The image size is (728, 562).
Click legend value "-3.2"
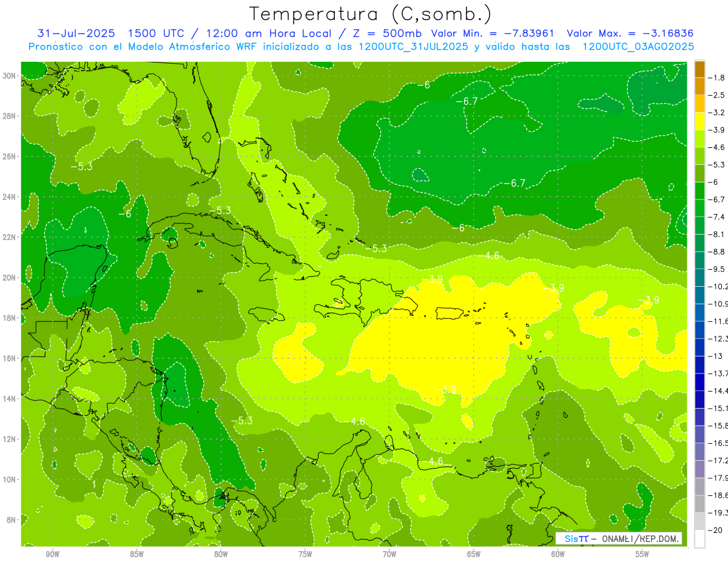click(717, 113)
